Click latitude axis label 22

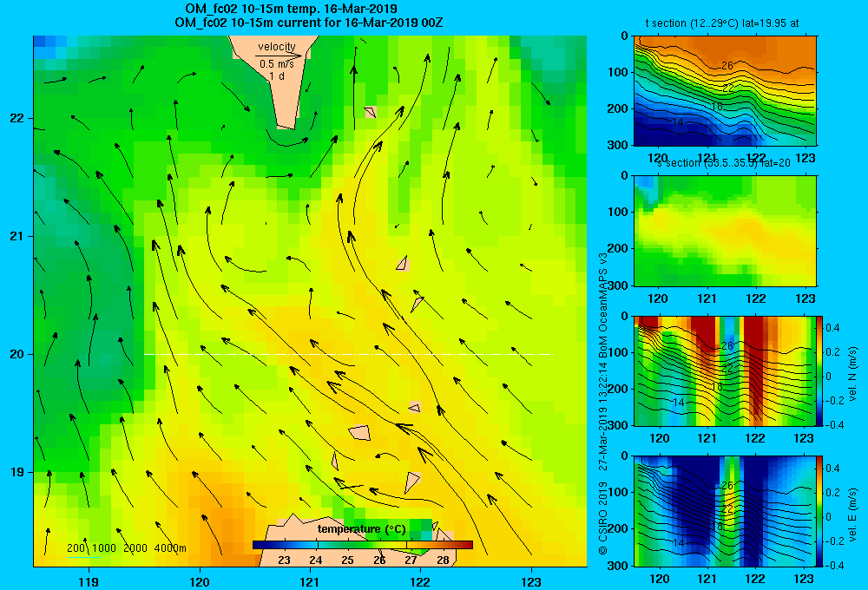pos(17,118)
